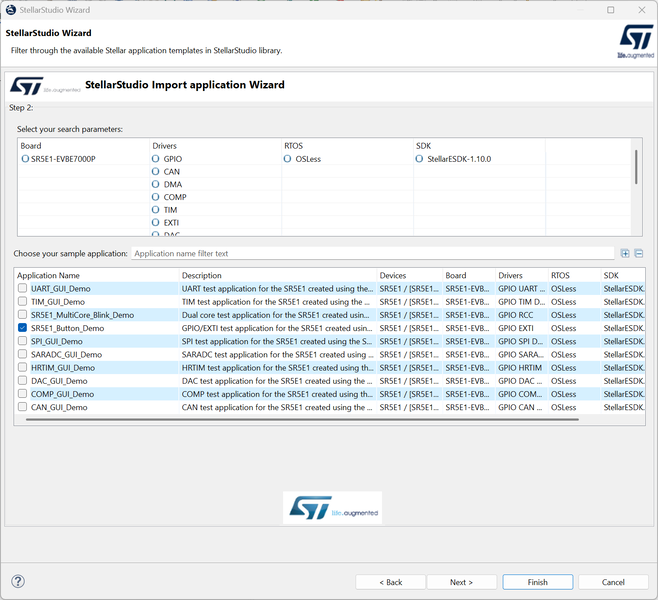This screenshot has width=658, height=600.
Task: Click the StellarStudio Wizard title bar icon
Action: pos(11,10)
